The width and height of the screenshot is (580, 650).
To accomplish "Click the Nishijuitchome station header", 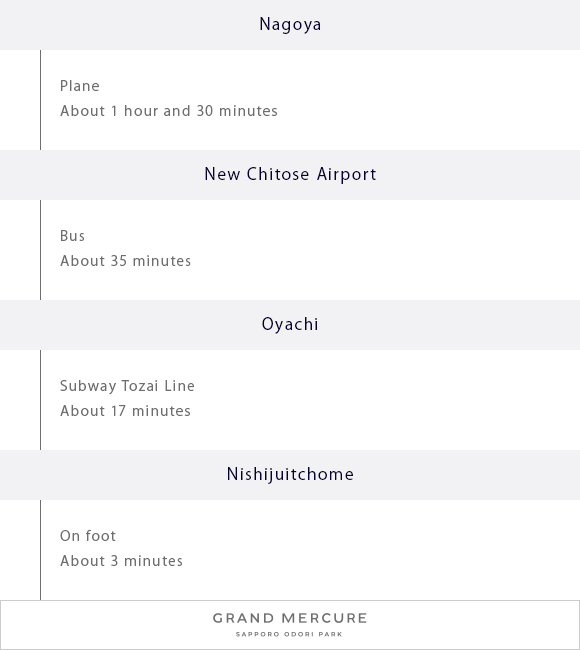I will click(290, 475).
